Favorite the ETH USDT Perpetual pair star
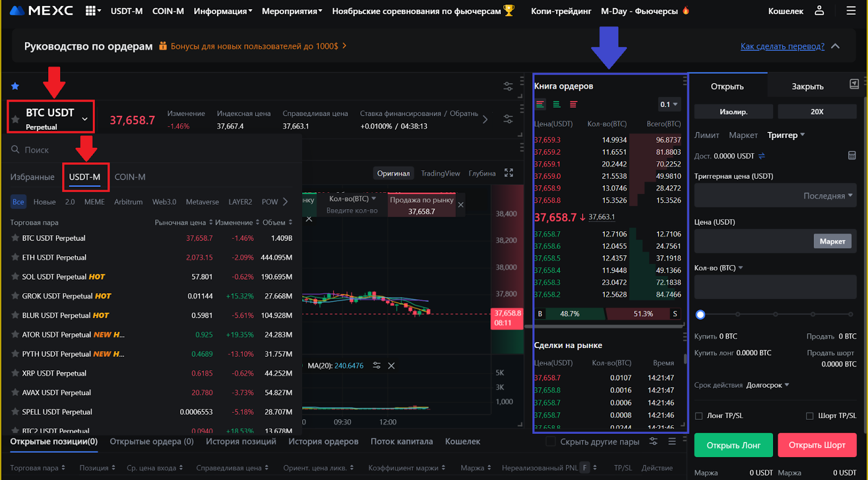868x480 pixels. (x=15, y=257)
